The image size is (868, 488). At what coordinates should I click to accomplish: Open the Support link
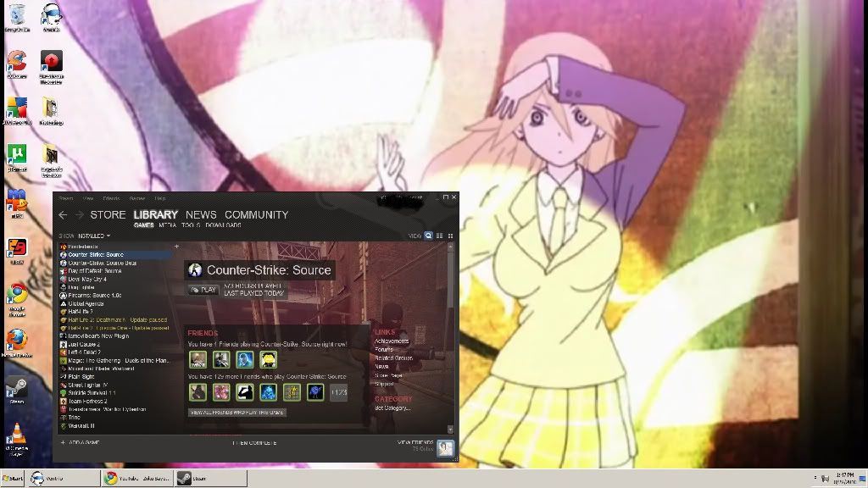click(x=384, y=384)
